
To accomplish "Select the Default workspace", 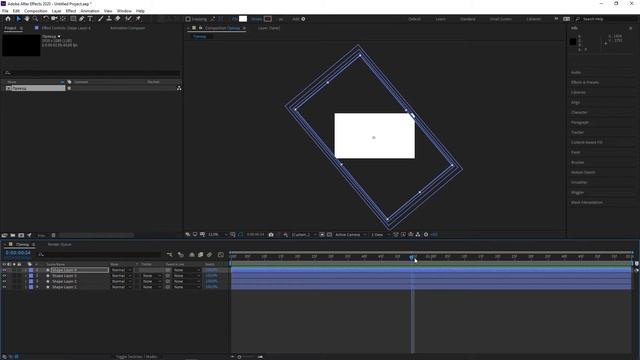I will (x=414, y=19).
